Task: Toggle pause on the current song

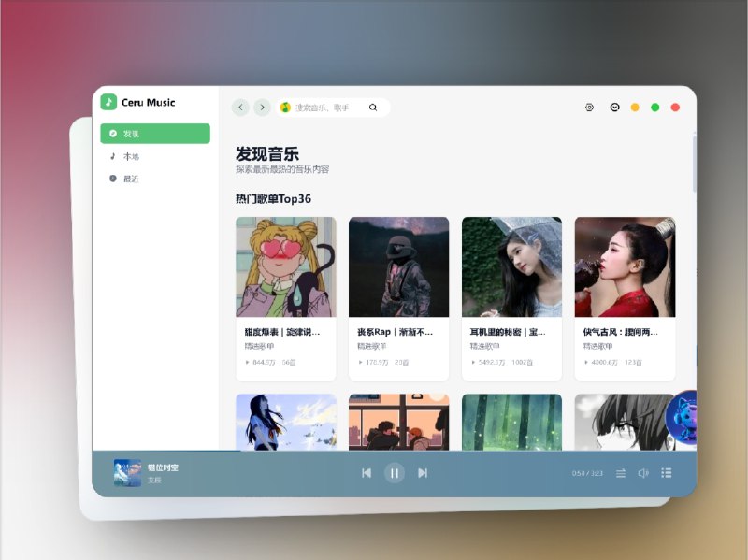Action: point(395,473)
